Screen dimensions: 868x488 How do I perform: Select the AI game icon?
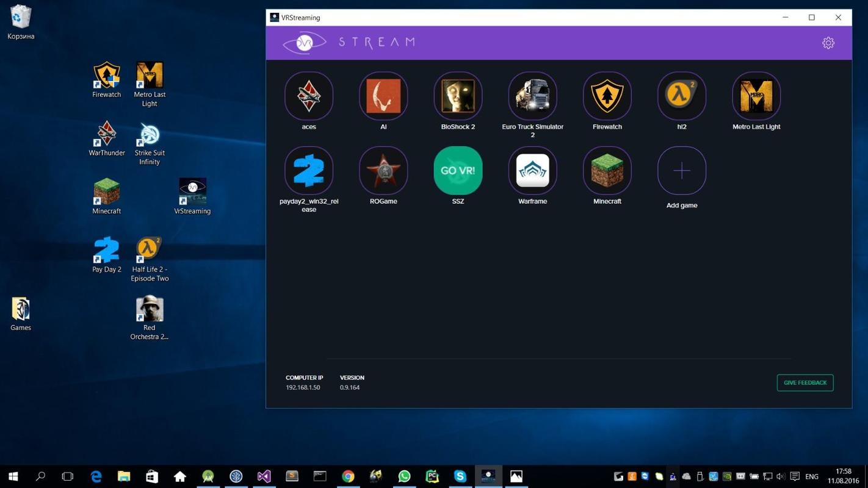point(383,96)
